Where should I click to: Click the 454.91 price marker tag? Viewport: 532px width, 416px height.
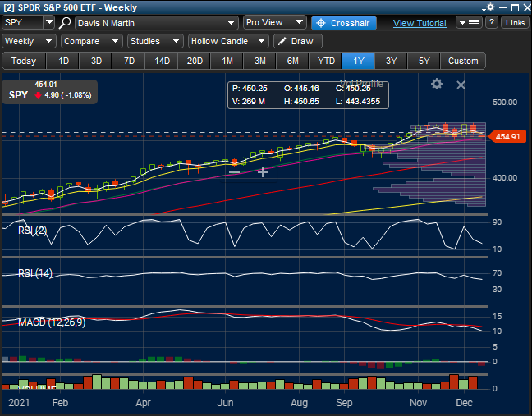(507, 137)
